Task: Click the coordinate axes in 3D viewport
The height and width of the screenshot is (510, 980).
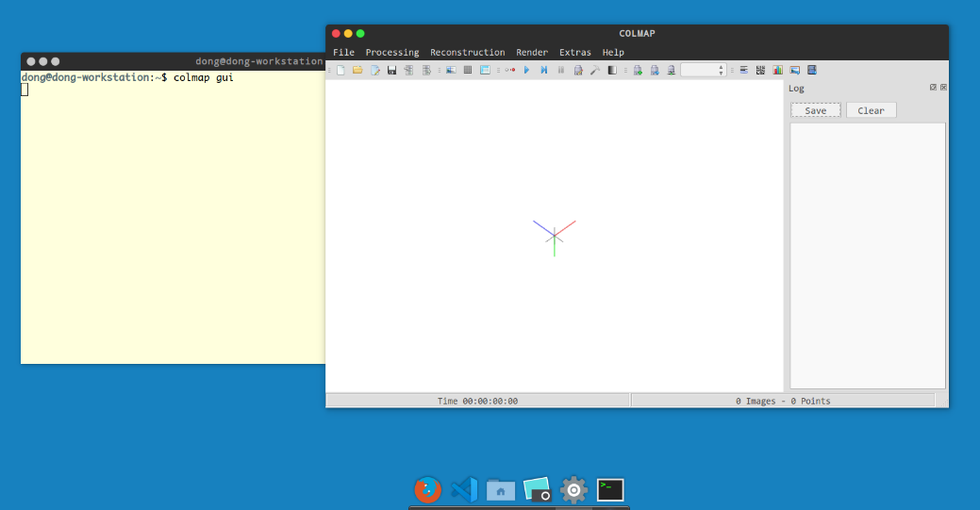Action: pos(555,238)
